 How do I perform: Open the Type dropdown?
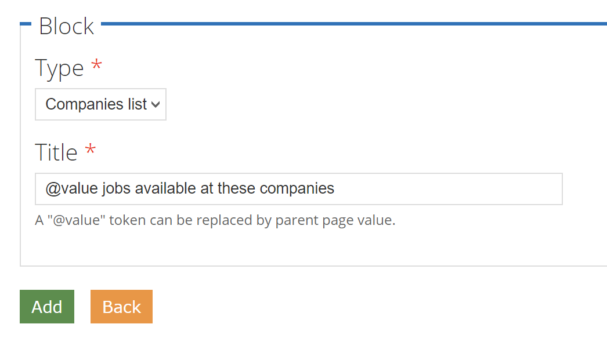coord(100,104)
